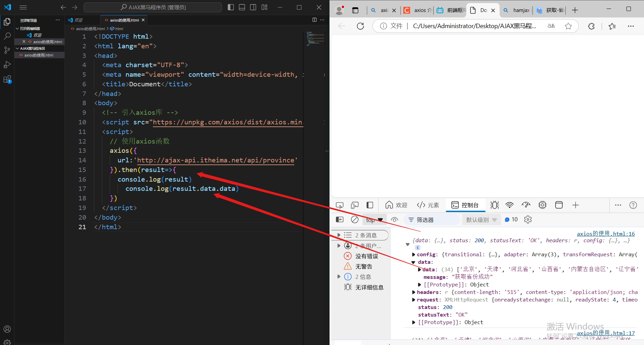Image resolution: width=644 pixels, height=345 pixels.
Task: Clear the DevTools console
Action: point(355,220)
